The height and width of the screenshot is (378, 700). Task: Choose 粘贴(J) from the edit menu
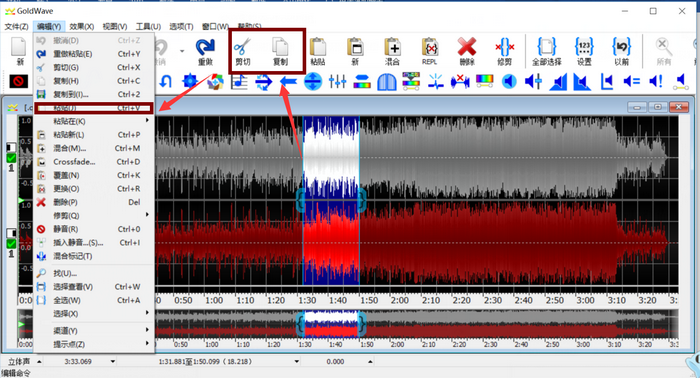[94, 108]
